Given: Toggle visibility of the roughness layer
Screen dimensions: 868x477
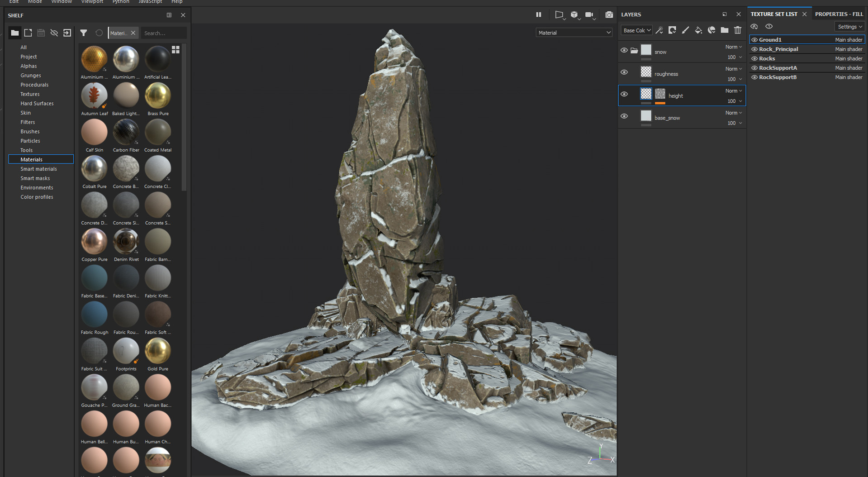Looking at the screenshot, I should (x=624, y=72).
